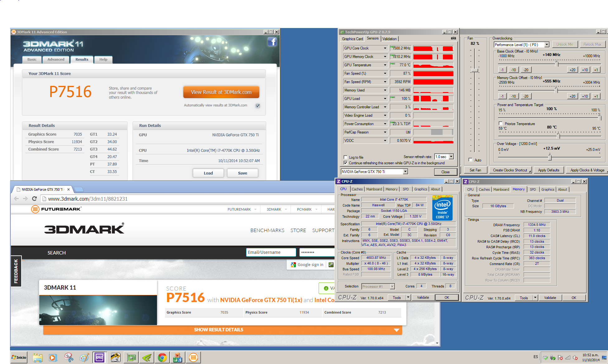This screenshot has width=608, height=364.
Task: Launch Windows Media Player from taskbar
Action: tap(53, 357)
